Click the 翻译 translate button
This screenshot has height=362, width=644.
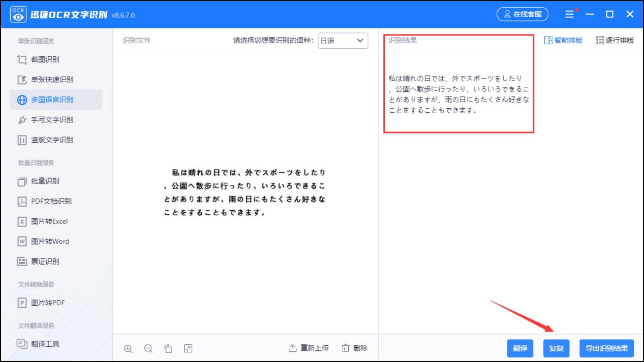[520, 348]
